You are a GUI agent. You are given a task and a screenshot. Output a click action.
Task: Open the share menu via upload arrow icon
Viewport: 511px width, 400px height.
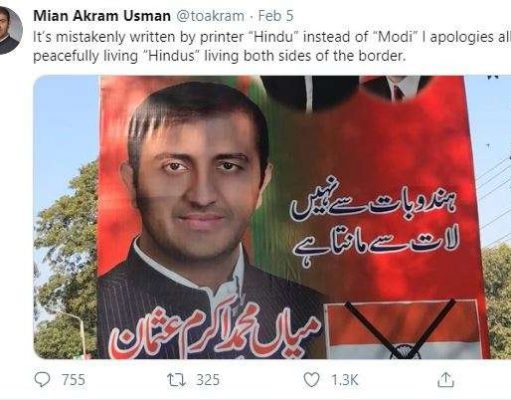coord(446,380)
